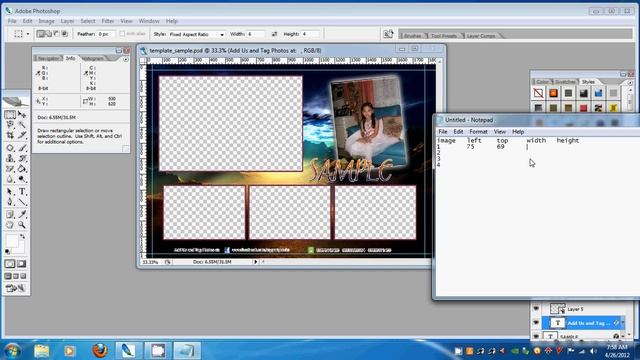Open the tool preset picker arrow
This screenshot has height=360, width=640.
[28, 34]
